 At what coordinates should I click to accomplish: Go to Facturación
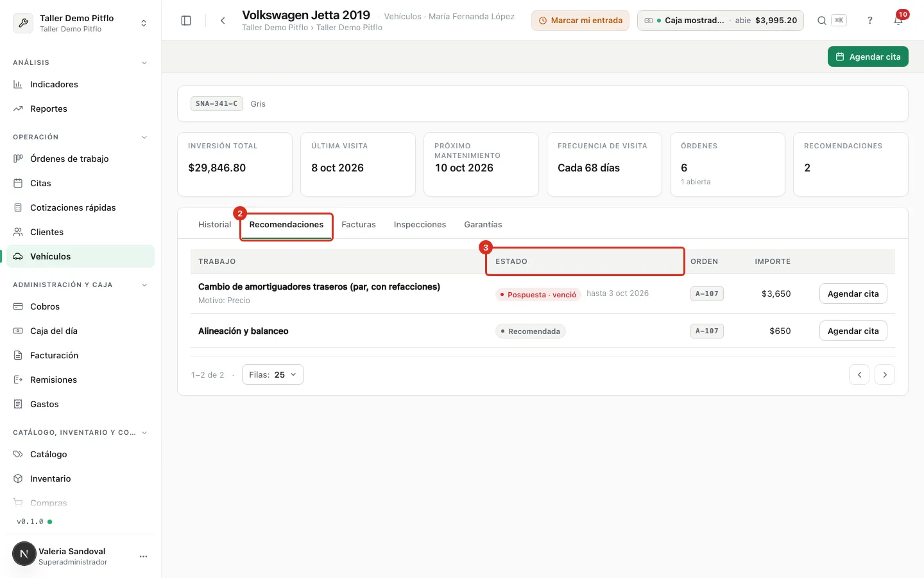80,355
